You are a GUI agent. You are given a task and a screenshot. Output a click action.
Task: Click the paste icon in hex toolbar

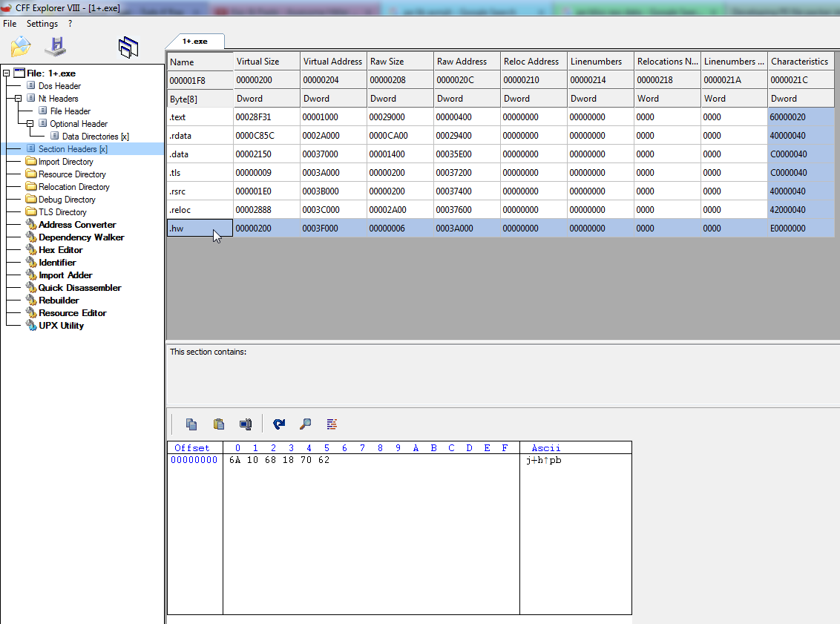[x=219, y=424]
